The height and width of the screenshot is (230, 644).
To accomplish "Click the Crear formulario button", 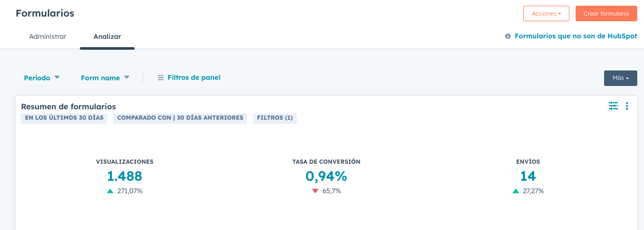I will (606, 13).
